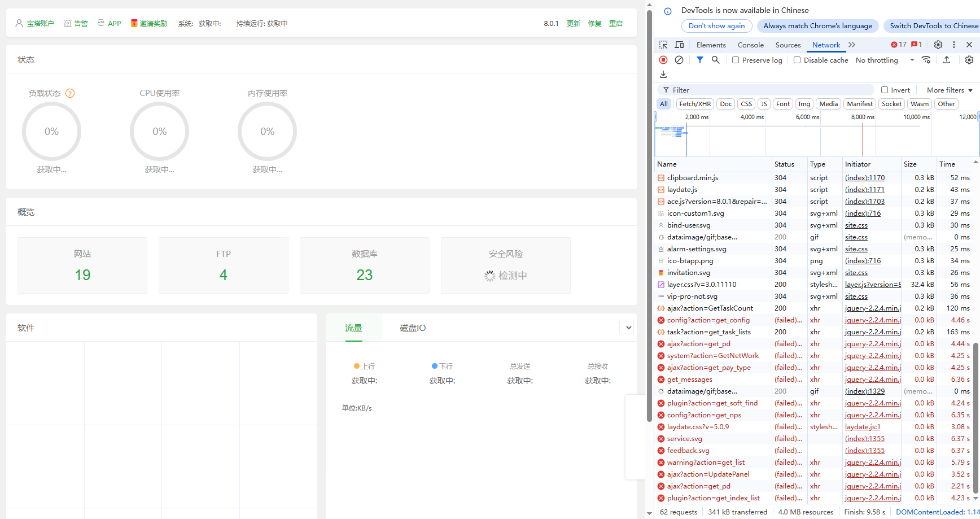Select the All request type filter

click(x=664, y=104)
